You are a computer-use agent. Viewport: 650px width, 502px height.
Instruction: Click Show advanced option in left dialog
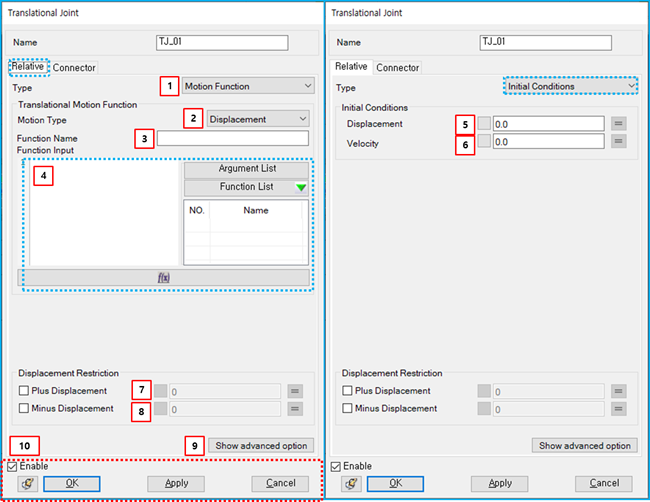(x=261, y=446)
